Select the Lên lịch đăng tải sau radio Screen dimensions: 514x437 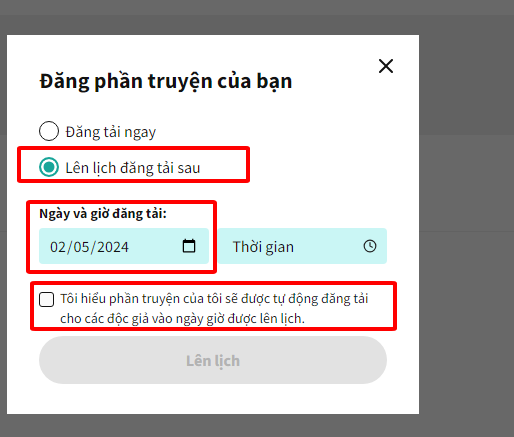(49, 167)
